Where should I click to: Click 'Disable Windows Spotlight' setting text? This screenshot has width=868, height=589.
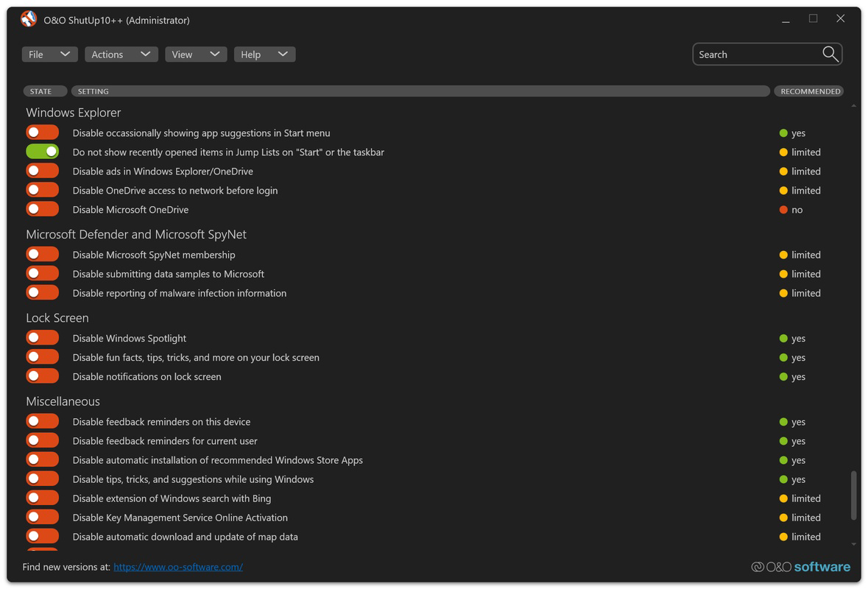(x=130, y=338)
